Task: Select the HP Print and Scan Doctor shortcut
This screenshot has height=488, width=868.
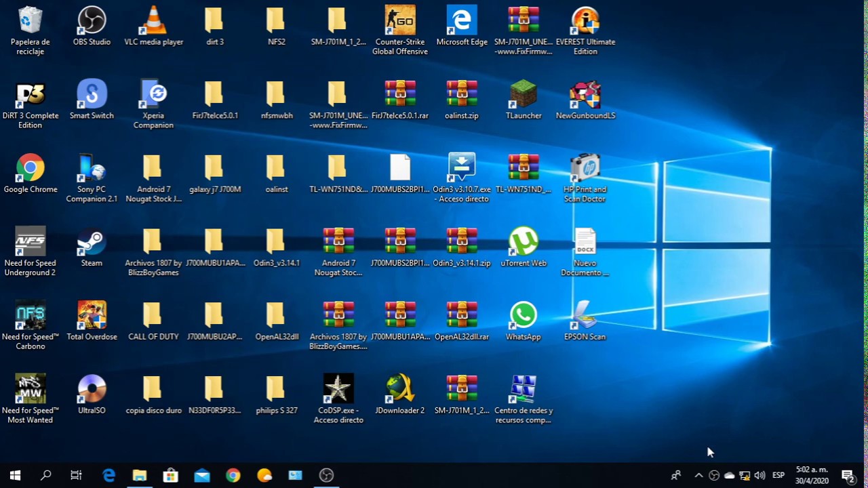Action: (585, 179)
